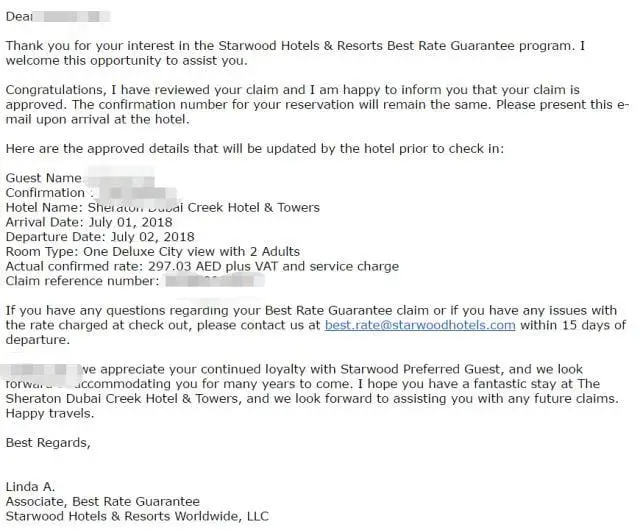This screenshot has width=640, height=530.
Task: Click the 297.03 AED confirmed rate line
Action: tap(202, 266)
